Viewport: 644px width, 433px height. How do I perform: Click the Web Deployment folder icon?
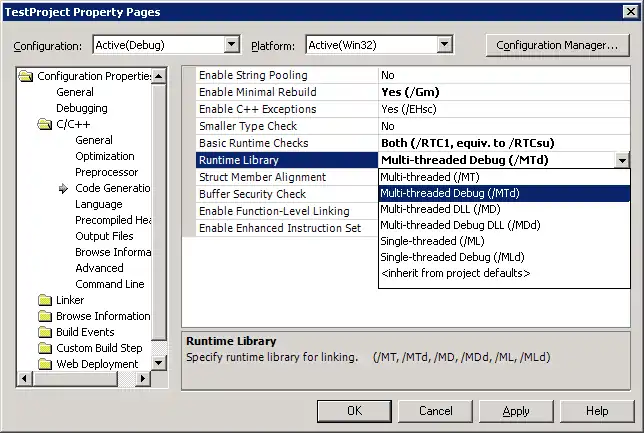click(45, 364)
